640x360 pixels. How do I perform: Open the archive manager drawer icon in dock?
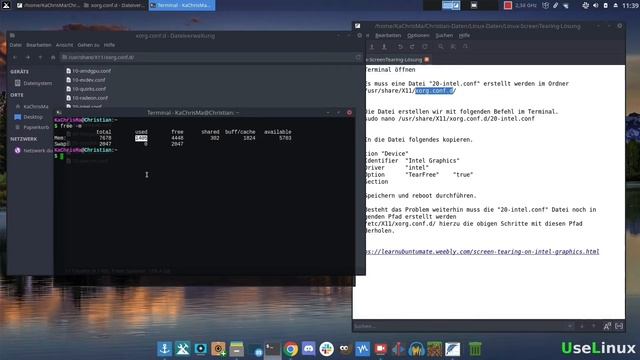(x=236, y=349)
